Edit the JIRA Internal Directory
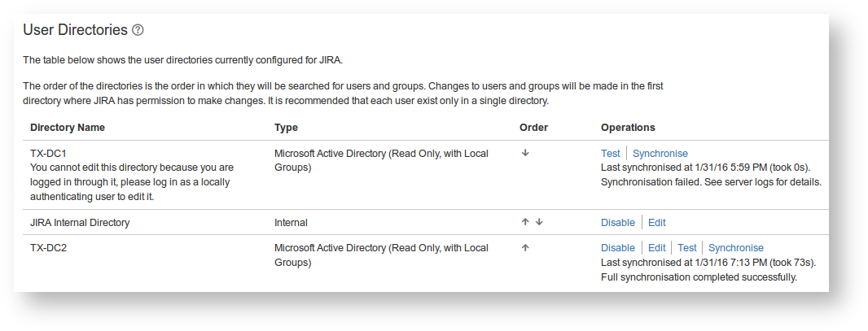Viewport: 868px width, 331px height. tap(656, 223)
